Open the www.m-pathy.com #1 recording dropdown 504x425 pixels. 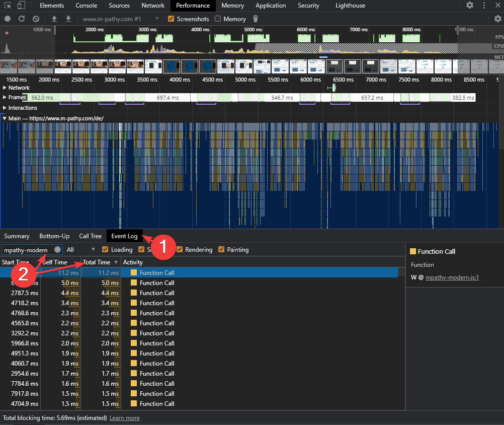coord(121,19)
